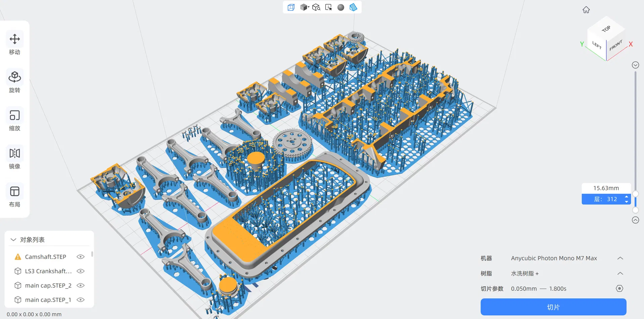Viewport: 644px width, 319px height.
Task: Click the wireframe build plate view icon
Action: point(291,7)
